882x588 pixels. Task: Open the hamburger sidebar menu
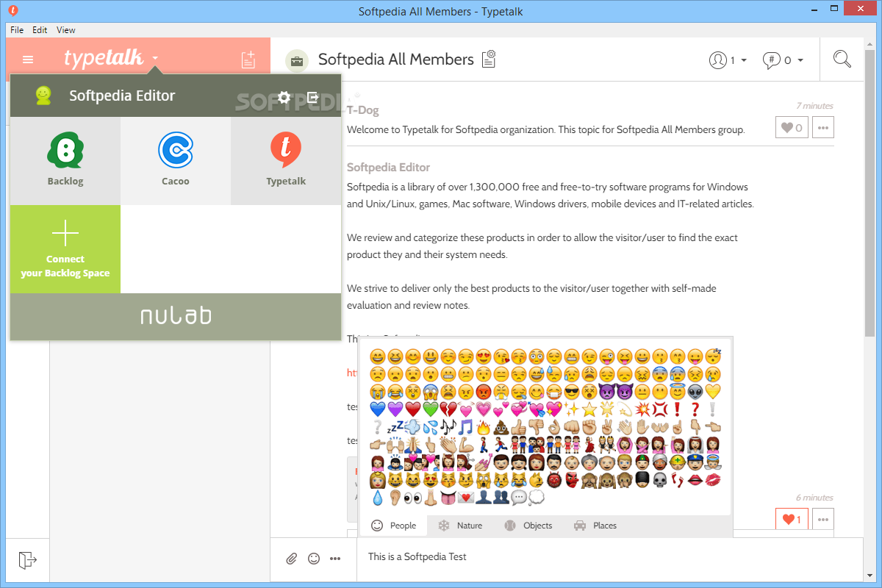[28, 60]
